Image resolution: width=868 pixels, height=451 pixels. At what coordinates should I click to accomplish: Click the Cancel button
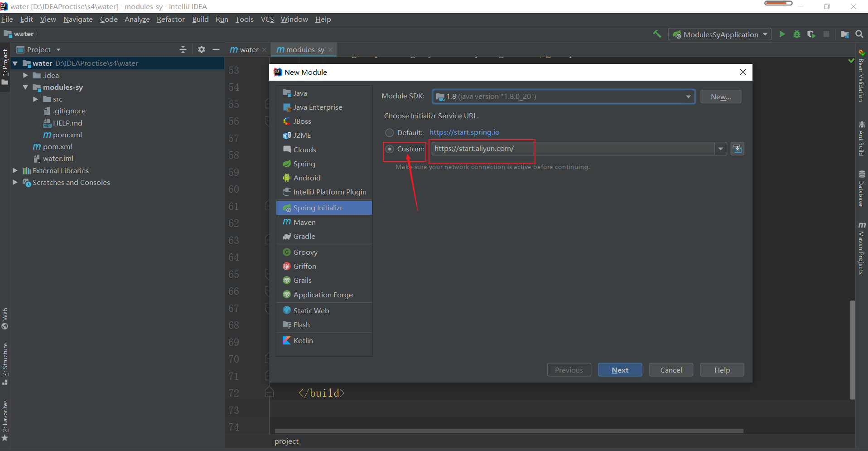pyautogui.click(x=671, y=370)
